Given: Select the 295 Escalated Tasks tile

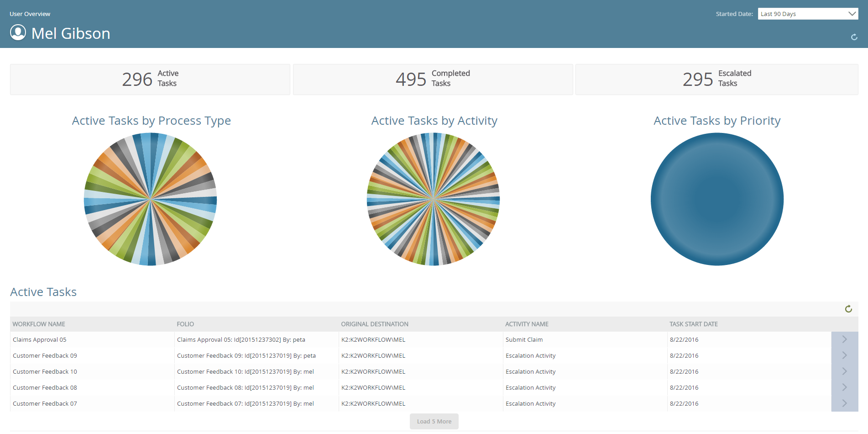Looking at the screenshot, I should click(x=716, y=79).
